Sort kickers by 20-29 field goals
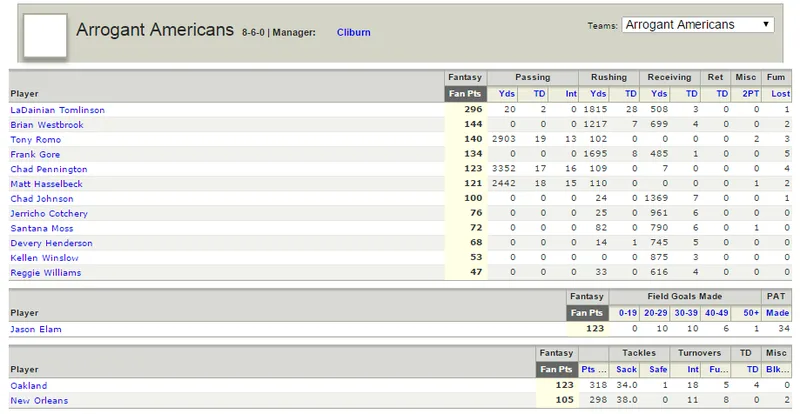Image resolution: width=800 pixels, height=414 pixels. [x=656, y=312]
